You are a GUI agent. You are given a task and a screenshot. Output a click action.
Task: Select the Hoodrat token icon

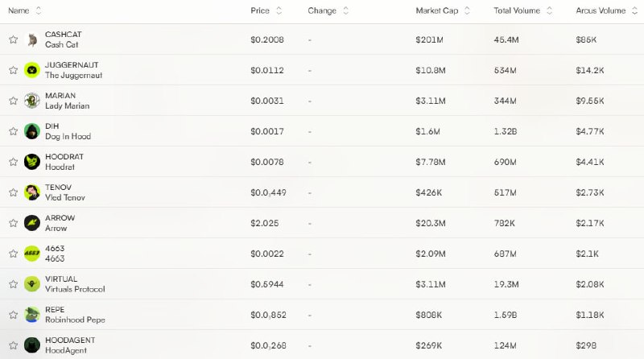(32, 162)
